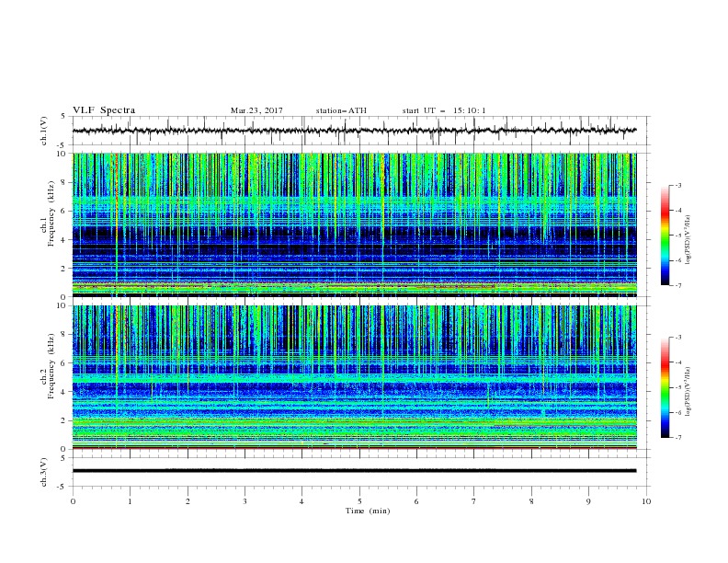
Task: Click the upper log(PSD) colorbar label
Action: 688,240
